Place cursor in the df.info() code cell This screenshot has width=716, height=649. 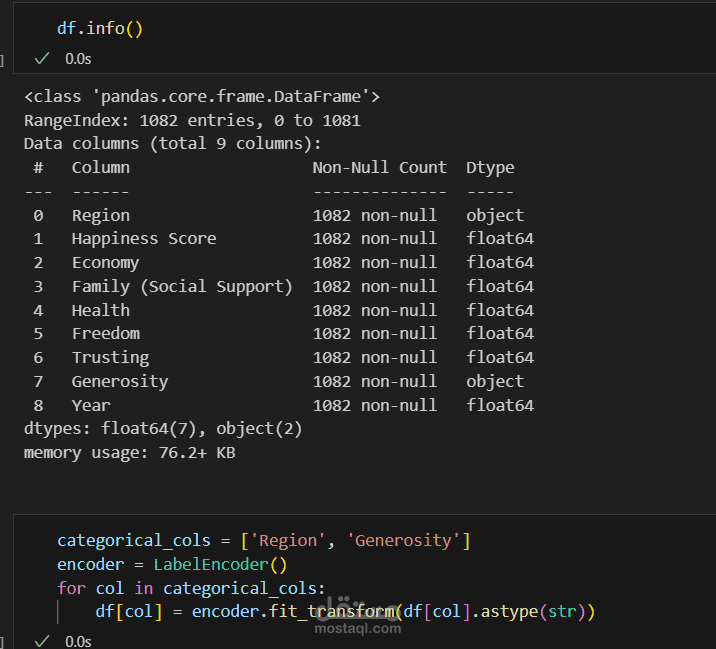(100, 28)
